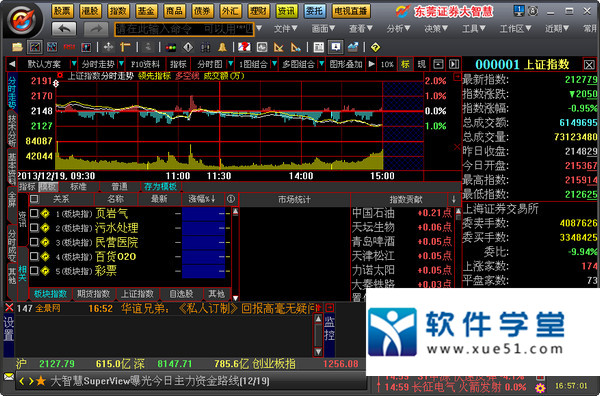Open the folder icon in toolbar
The height and width of the screenshot is (396, 600).
coord(17,47)
